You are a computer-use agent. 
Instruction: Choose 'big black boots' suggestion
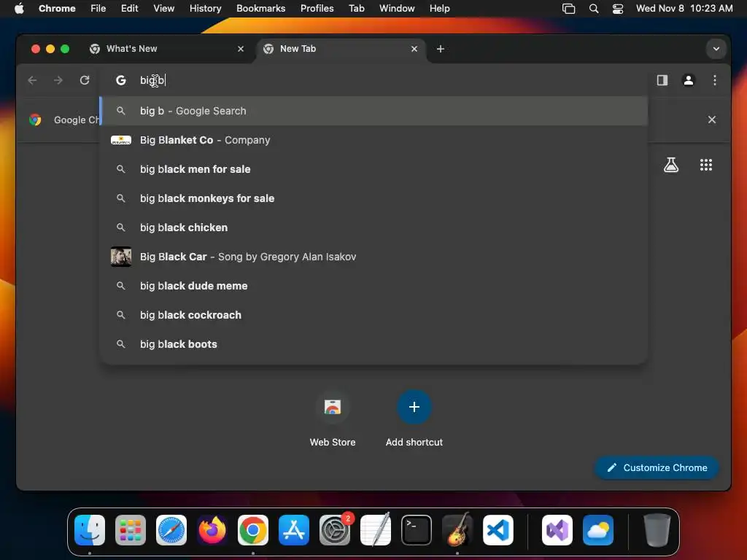click(374, 344)
